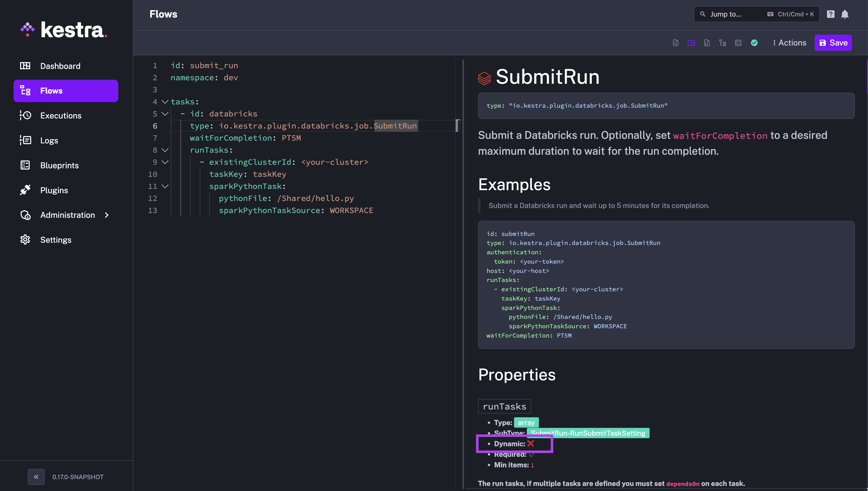
Task: Switch to the source code editor view
Action: pos(676,43)
